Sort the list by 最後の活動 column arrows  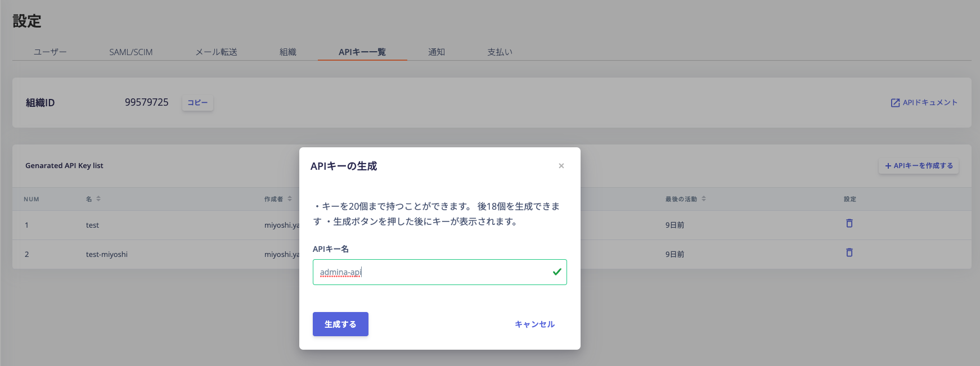pos(704,198)
